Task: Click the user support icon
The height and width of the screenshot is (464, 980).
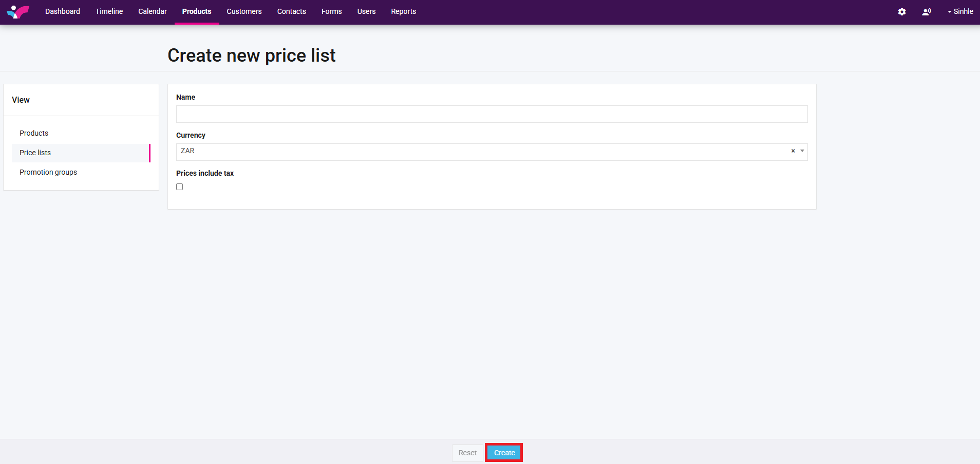Action: (927, 12)
